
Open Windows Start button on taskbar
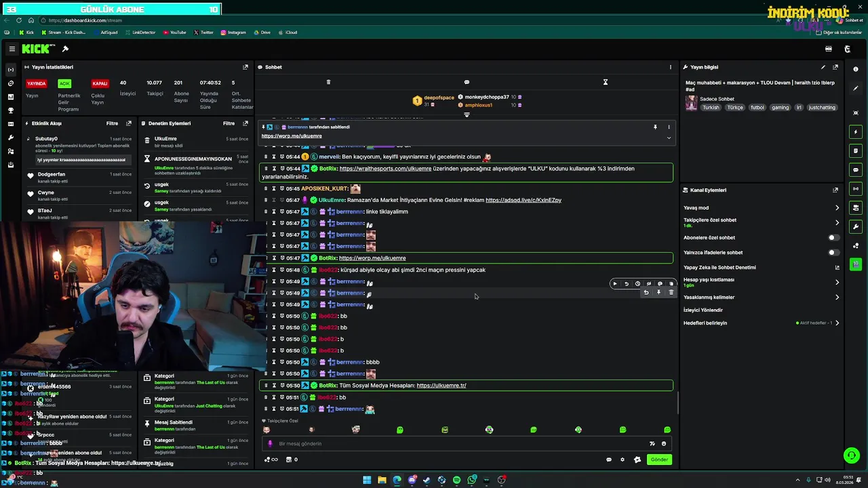367,480
